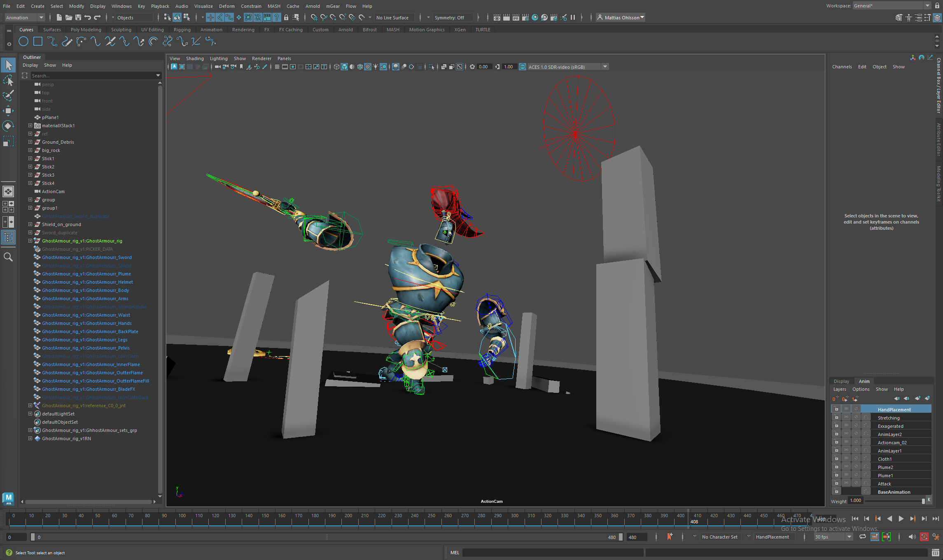Activate the Move tool in toolbox

(x=8, y=110)
